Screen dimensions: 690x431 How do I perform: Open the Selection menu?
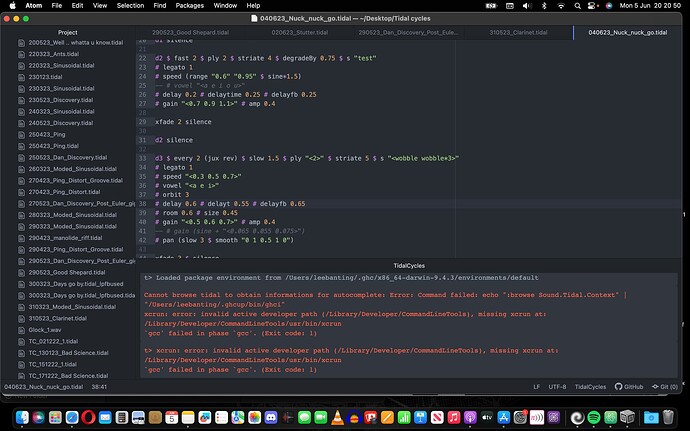pyautogui.click(x=130, y=5)
